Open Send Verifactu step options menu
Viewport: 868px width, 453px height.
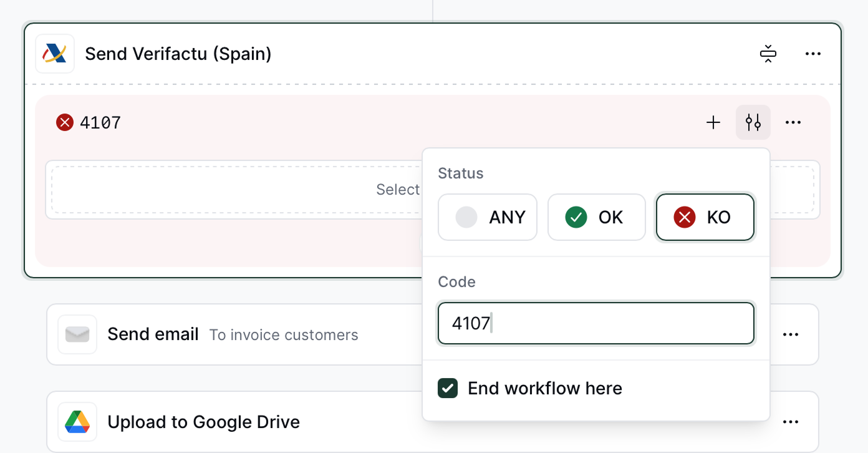tap(813, 54)
